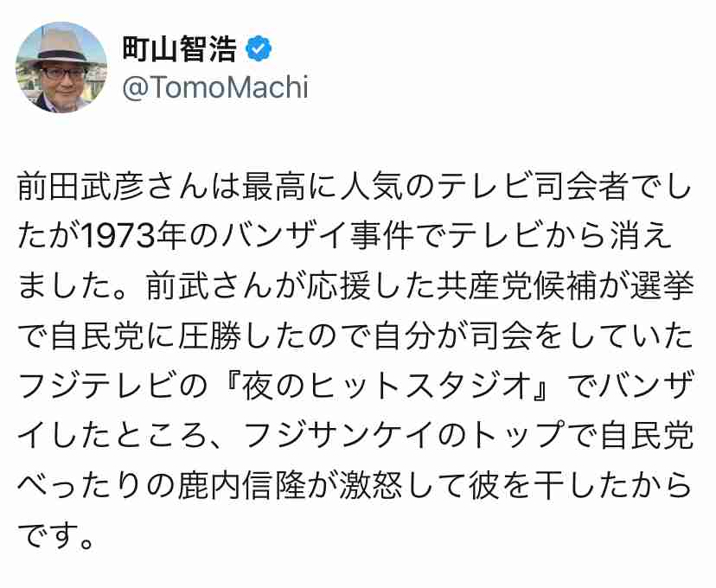The width and height of the screenshot is (716, 588).
Task: Open the profile avatar with the hat
Action: click(61, 67)
